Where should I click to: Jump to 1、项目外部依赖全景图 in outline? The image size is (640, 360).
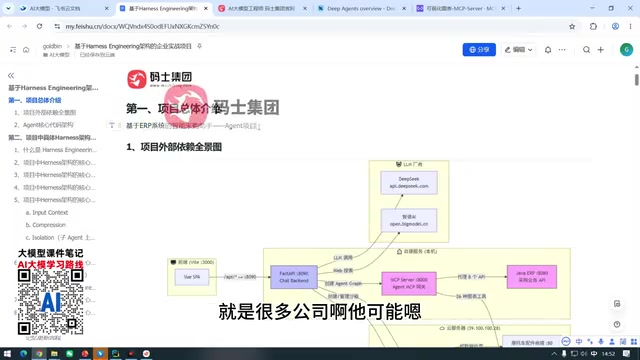point(45,112)
